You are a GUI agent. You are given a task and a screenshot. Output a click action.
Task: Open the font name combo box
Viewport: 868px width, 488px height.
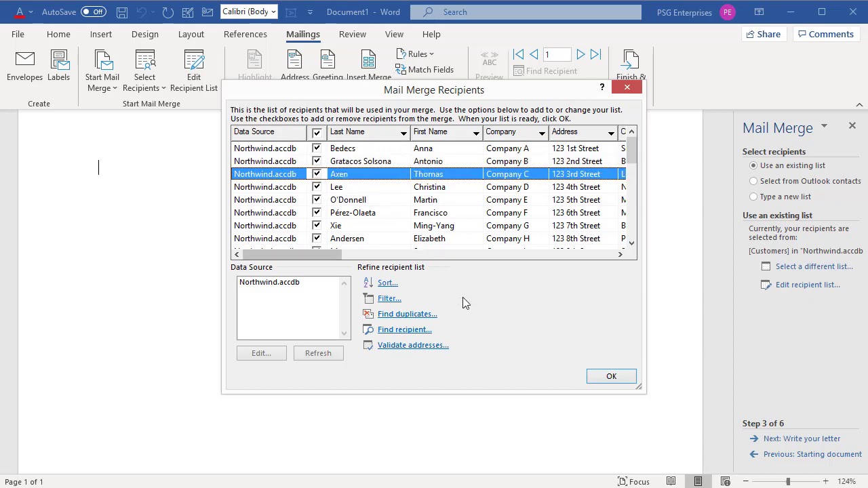point(250,12)
